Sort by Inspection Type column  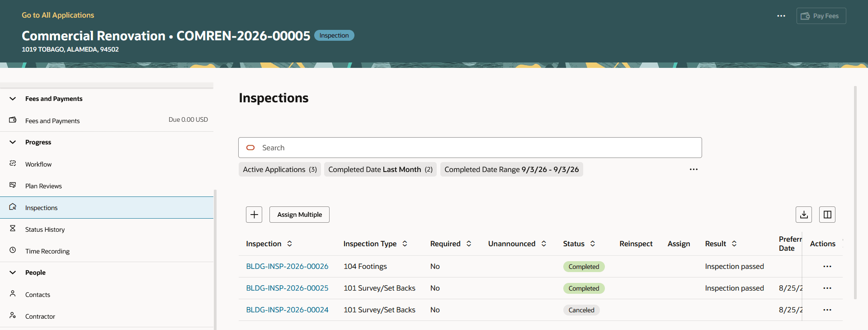pyautogui.click(x=405, y=244)
